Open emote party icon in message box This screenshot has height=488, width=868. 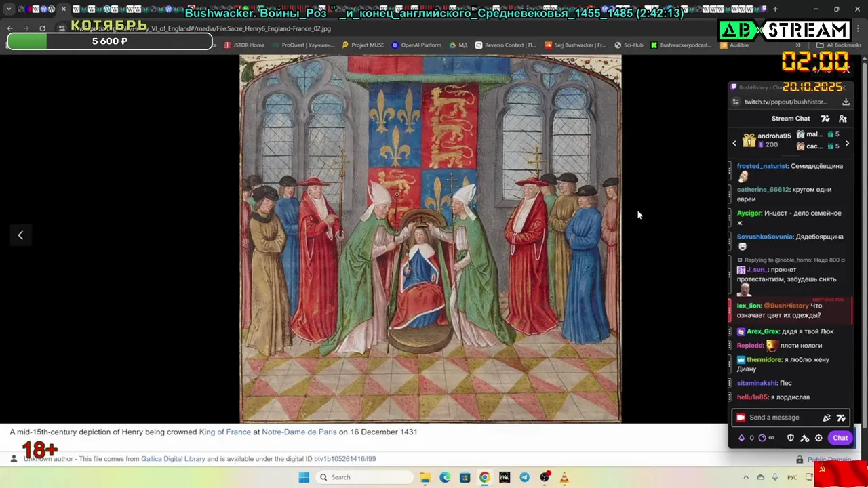click(826, 418)
